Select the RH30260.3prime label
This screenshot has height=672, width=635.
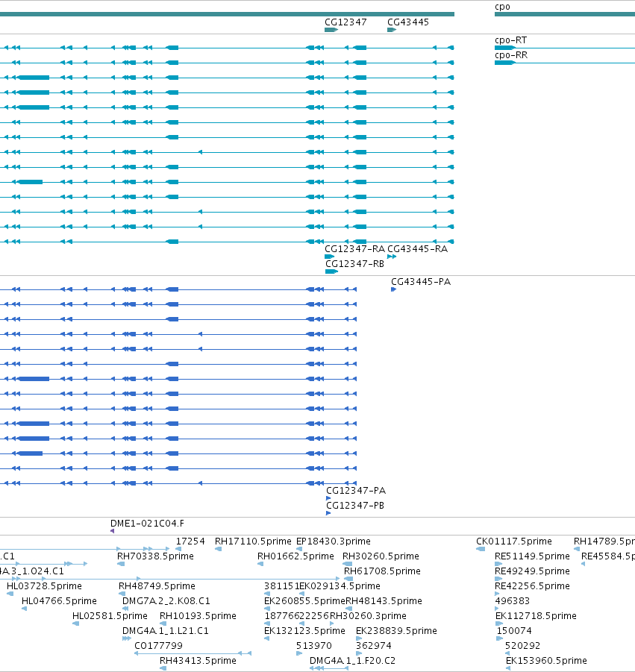click(x=368, y=616)
